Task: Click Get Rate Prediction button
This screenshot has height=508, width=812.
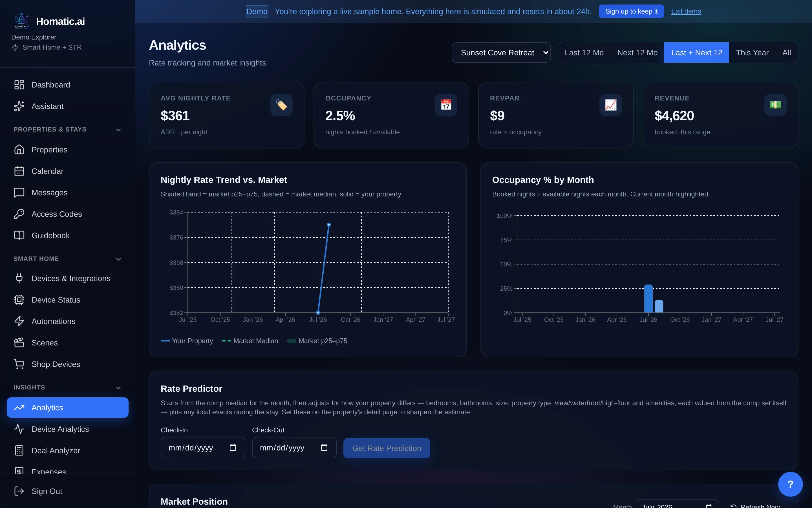Action: (x=387, y=448)
